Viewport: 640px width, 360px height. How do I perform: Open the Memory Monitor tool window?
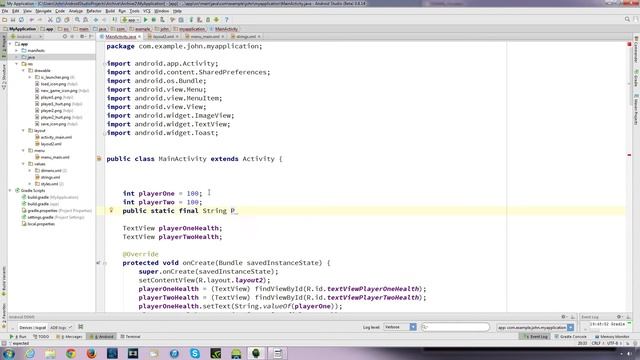[611, 336]
